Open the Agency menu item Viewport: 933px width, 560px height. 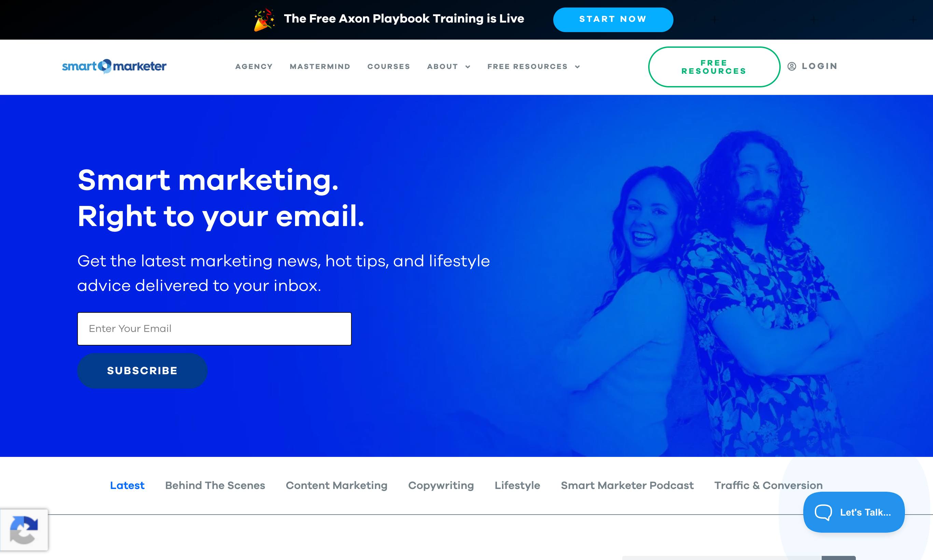254,67
